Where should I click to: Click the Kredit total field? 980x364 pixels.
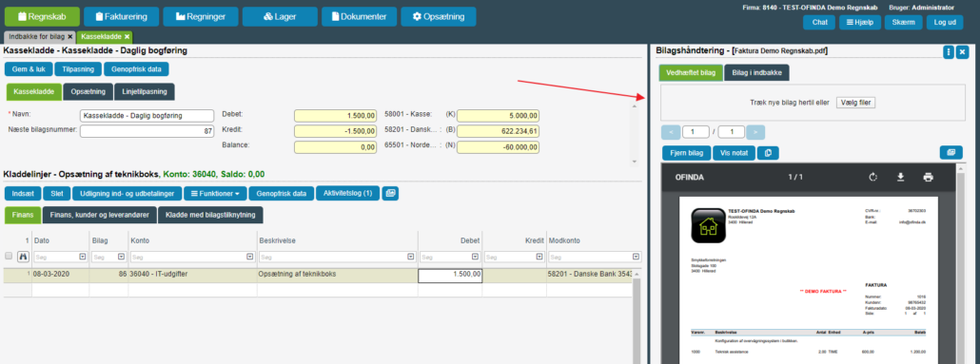335,131
